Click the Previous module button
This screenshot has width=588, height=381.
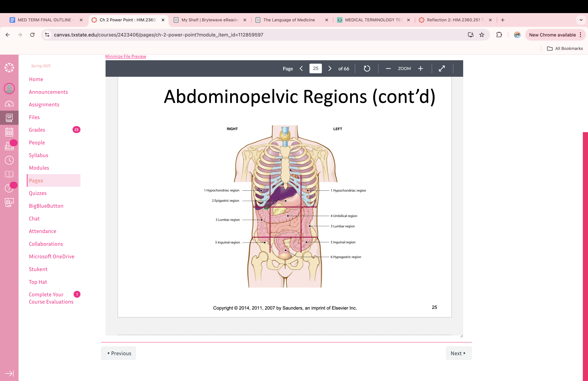tap(119, 353)
